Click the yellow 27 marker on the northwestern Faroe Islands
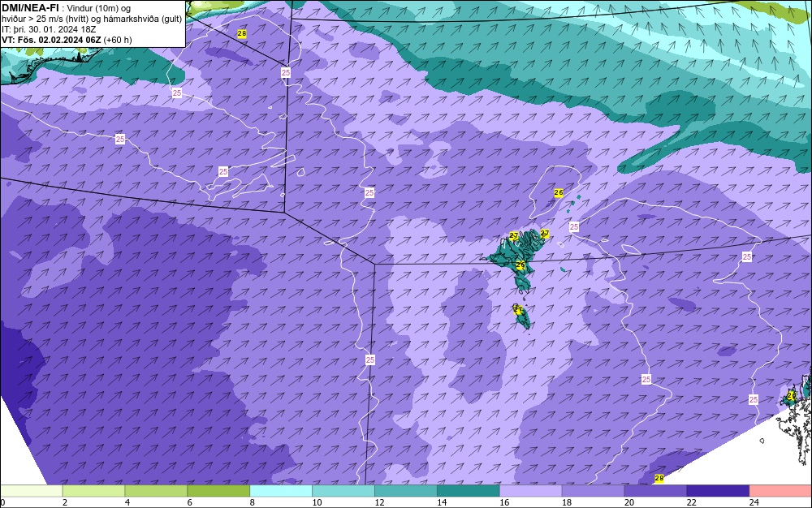 tap(514, 236)
